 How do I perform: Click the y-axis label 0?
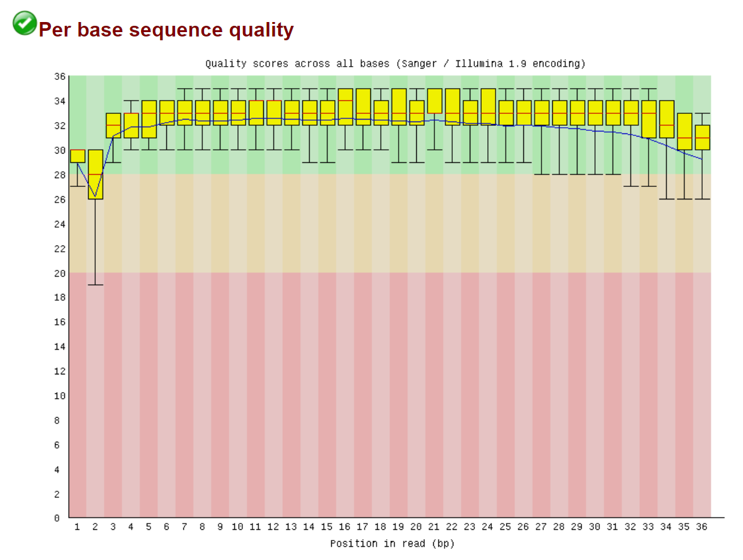[x=57, y=518]
